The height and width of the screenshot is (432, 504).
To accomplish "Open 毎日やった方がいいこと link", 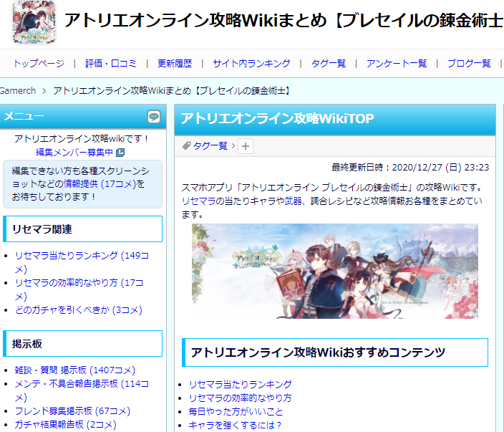I will coord(236,411).
